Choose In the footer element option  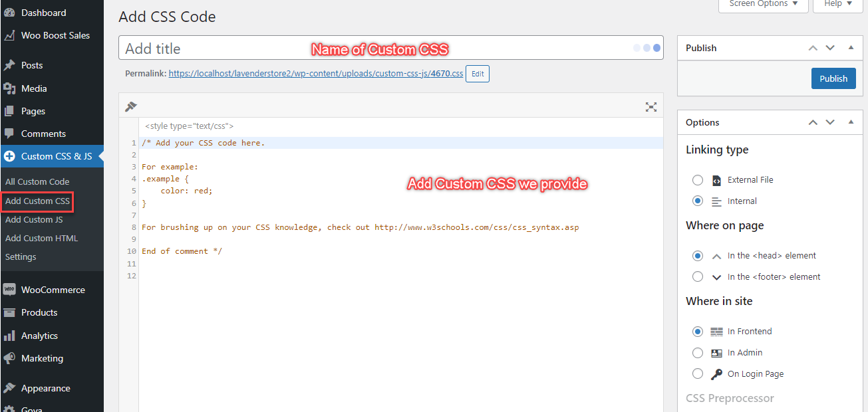pos(697,277)
